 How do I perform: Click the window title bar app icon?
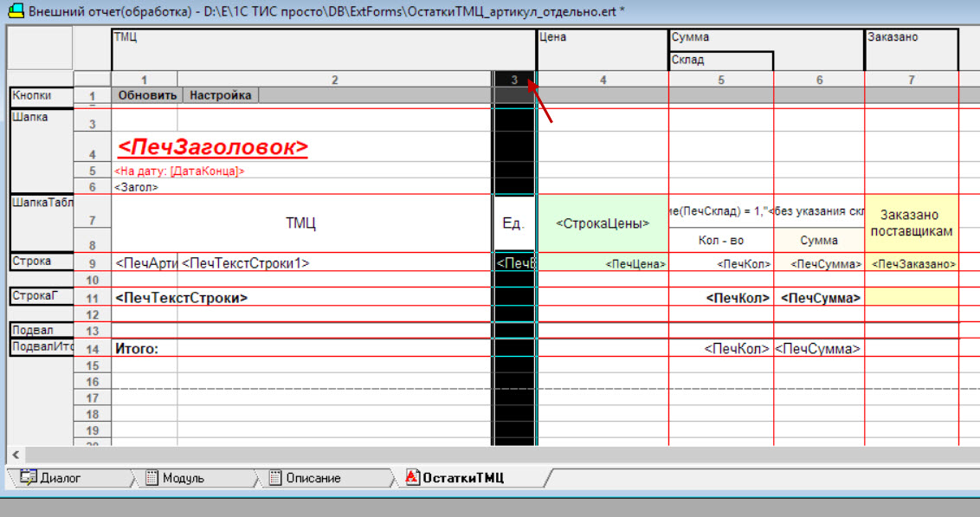coord(16,10)
